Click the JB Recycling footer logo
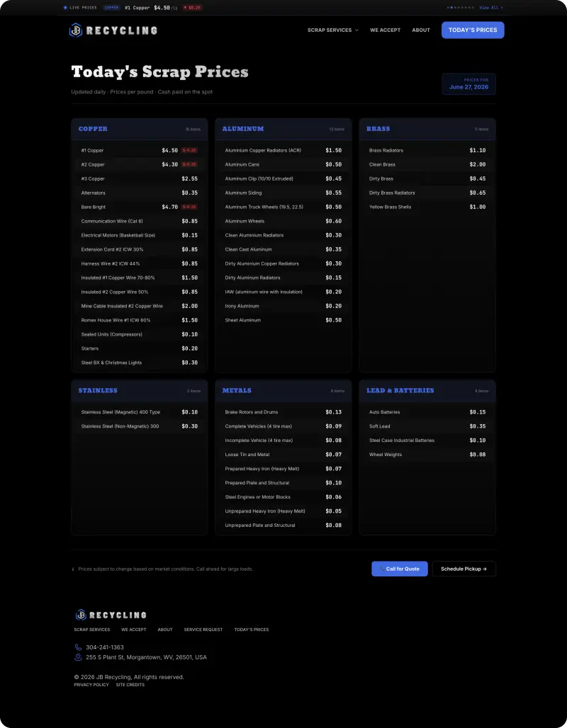567x728 pixels. (111, 615)
